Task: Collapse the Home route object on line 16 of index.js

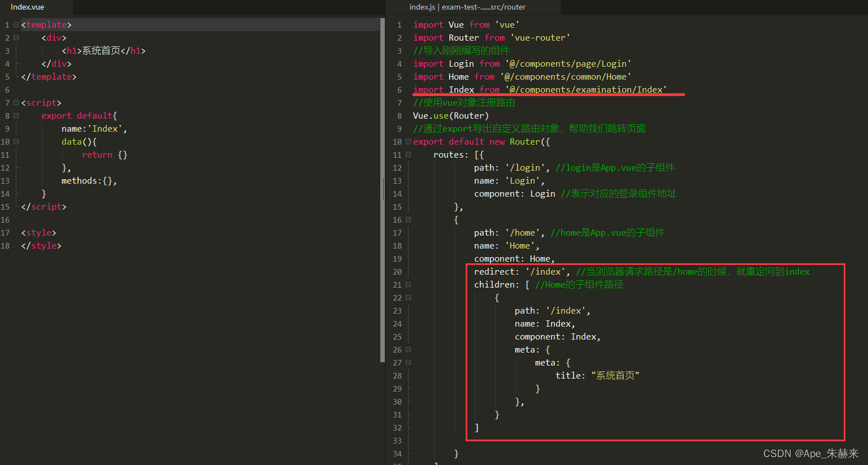Action: 408,220
